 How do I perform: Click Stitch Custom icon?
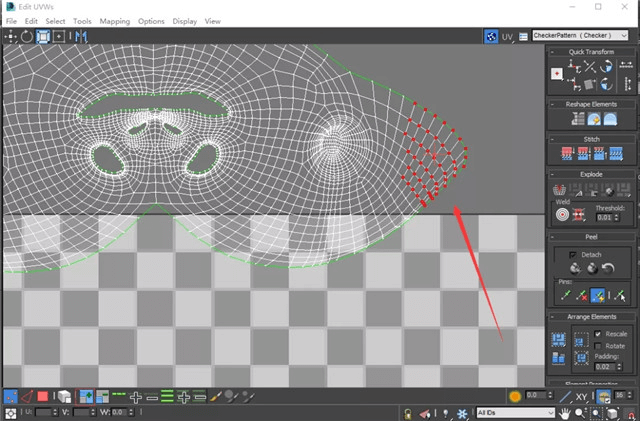[x=616, y=154]
